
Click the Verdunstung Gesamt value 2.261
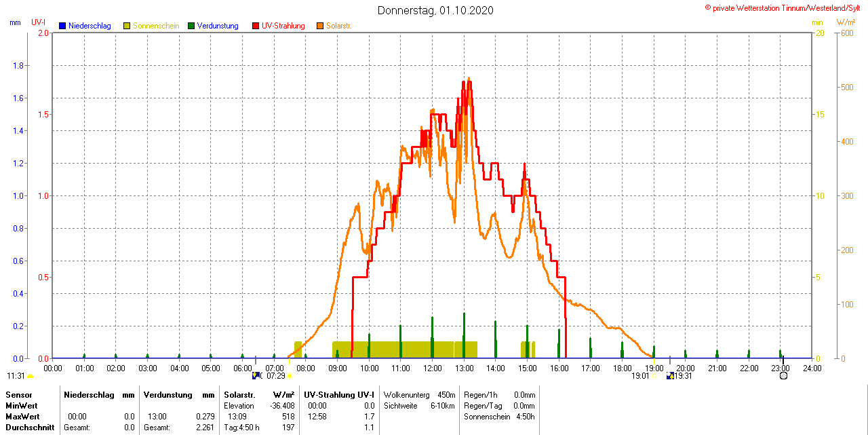coord(205,428)
